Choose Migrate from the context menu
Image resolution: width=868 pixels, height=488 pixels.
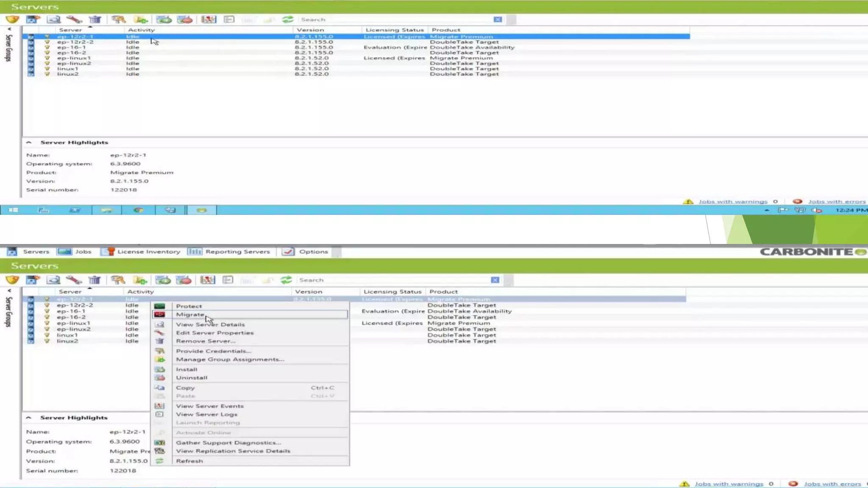(190, 314)
